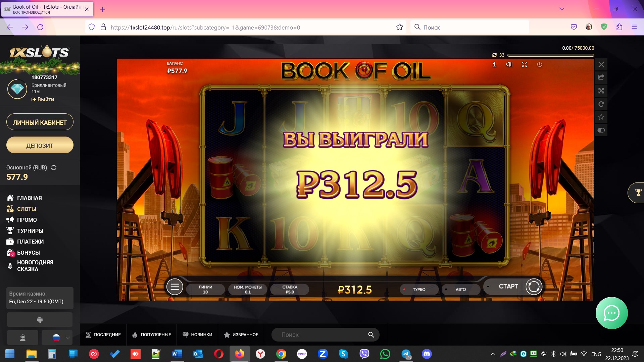Image resolution: width=644 pixels, height=362 pixels.
Task: Open the trophy tournaments side tab
Action: tap(637, 193)
